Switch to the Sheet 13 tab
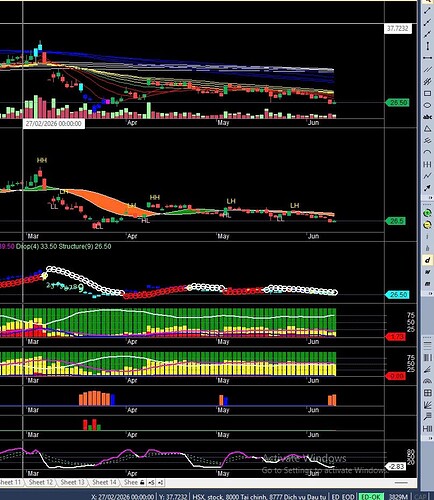Viewport: 434px width, 500px height. [x=72, y=482]
